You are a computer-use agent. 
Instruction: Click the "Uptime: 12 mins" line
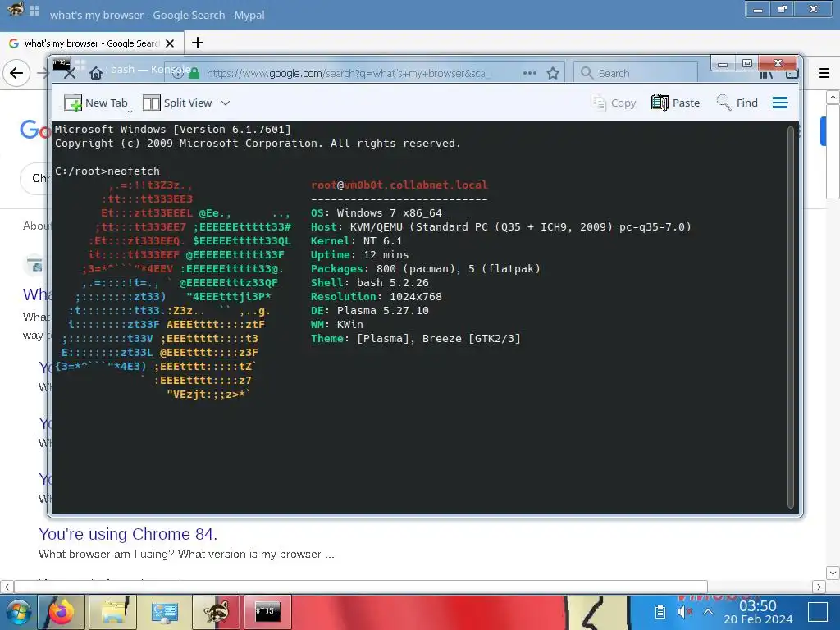[x=359, y=254]
